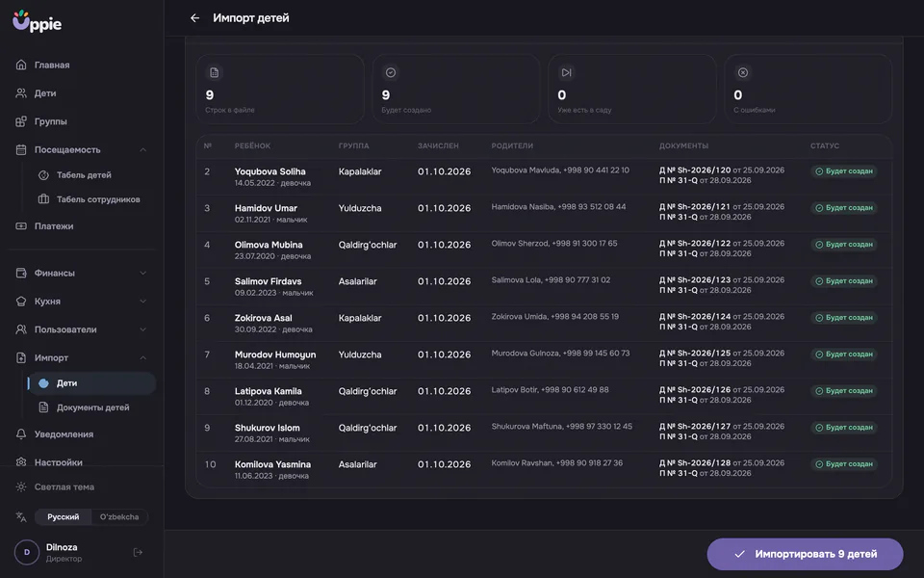Click child name Latipova Kamila
This screenshot has height=578, width=924.
(269, 391)
